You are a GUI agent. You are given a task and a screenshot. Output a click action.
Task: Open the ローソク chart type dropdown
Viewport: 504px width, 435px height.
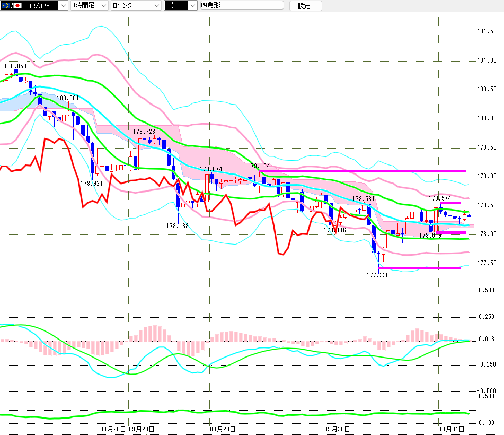click(136, 5)
